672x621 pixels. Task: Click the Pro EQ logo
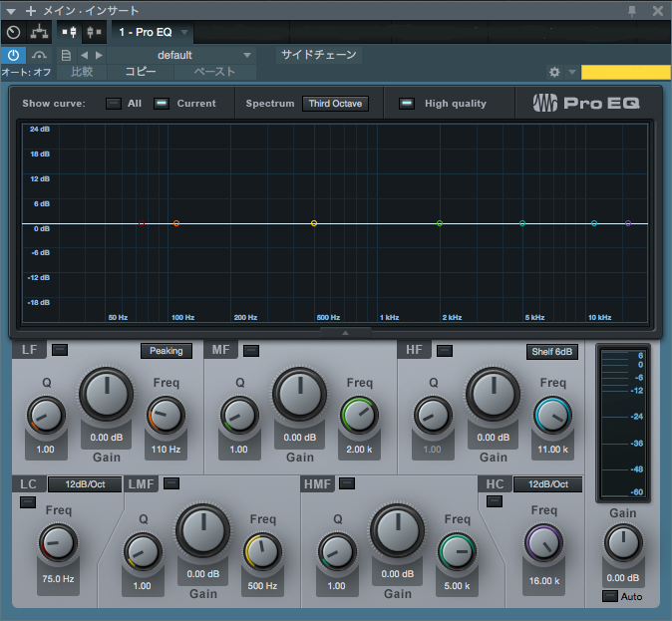(586, 103)
